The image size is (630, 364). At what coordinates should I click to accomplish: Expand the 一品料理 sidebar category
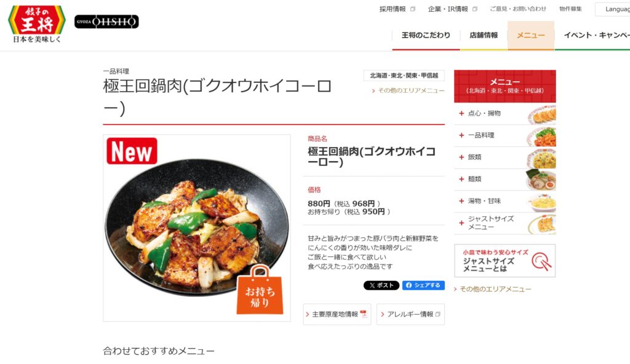click(505, 136)
